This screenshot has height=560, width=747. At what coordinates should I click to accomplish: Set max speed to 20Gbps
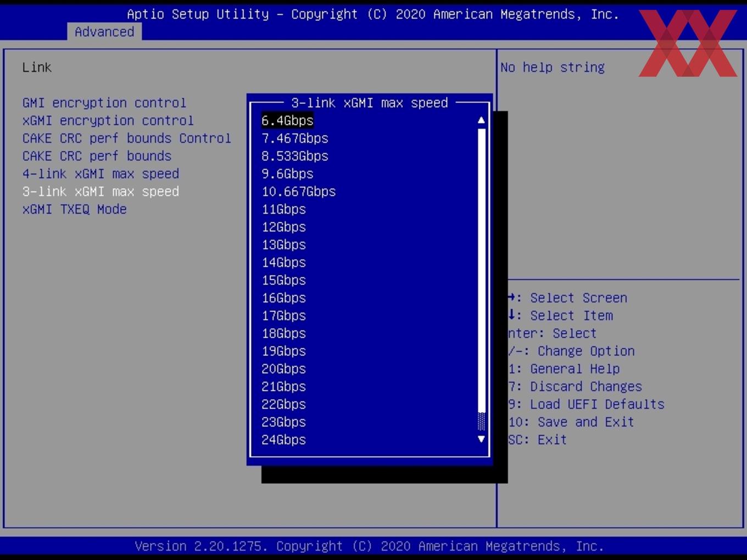[x=283, y=369]
